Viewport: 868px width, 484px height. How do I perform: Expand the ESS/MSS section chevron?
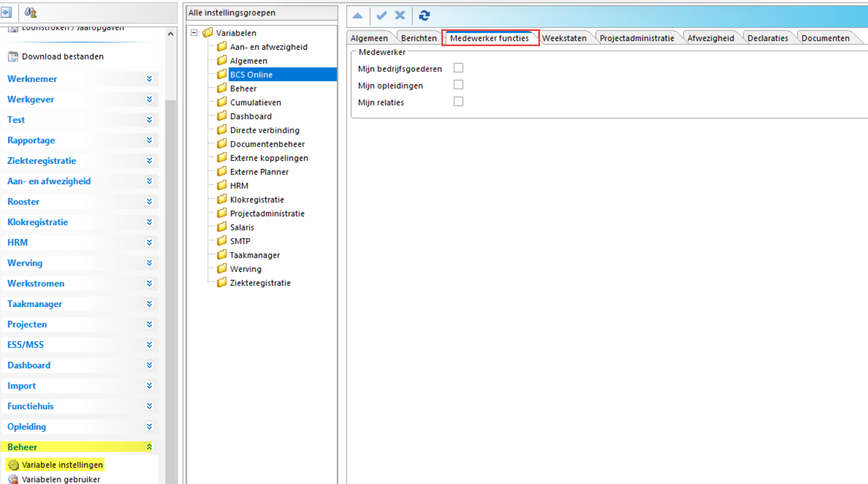pos(149,345)
